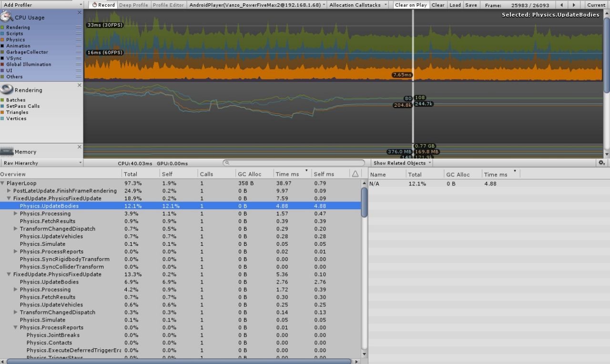
Task: Expand TransformChangedDispatch row showing 0.29 ms
Action: 16,229
